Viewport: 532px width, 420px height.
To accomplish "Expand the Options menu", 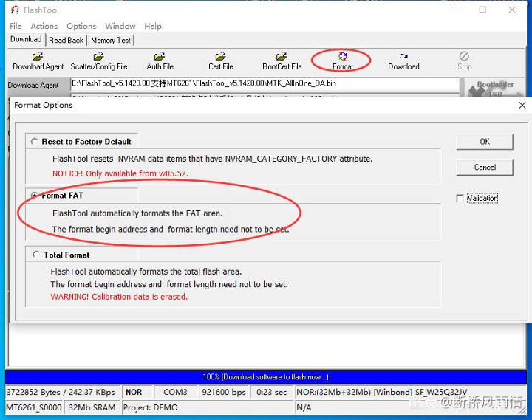I will [81, 26].
